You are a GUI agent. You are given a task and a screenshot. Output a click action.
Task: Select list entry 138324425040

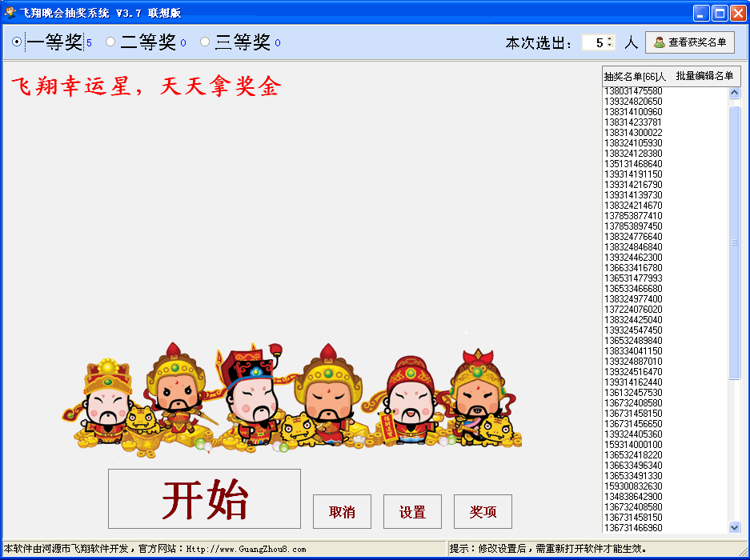coord(633,320)
